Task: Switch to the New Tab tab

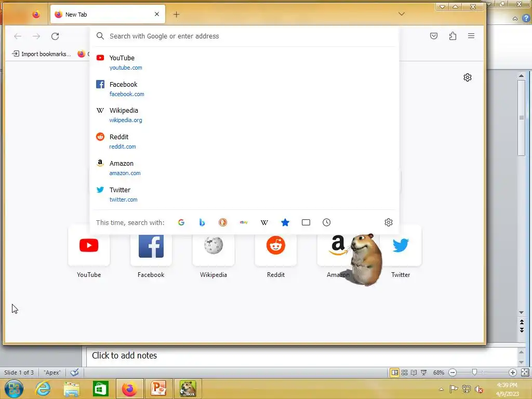Action: coord(108,14)
